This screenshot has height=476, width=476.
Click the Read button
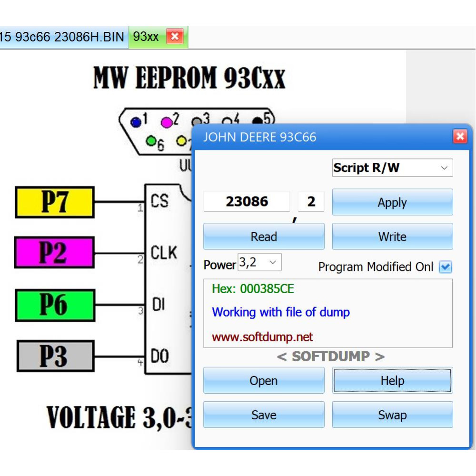click(264, 237)
